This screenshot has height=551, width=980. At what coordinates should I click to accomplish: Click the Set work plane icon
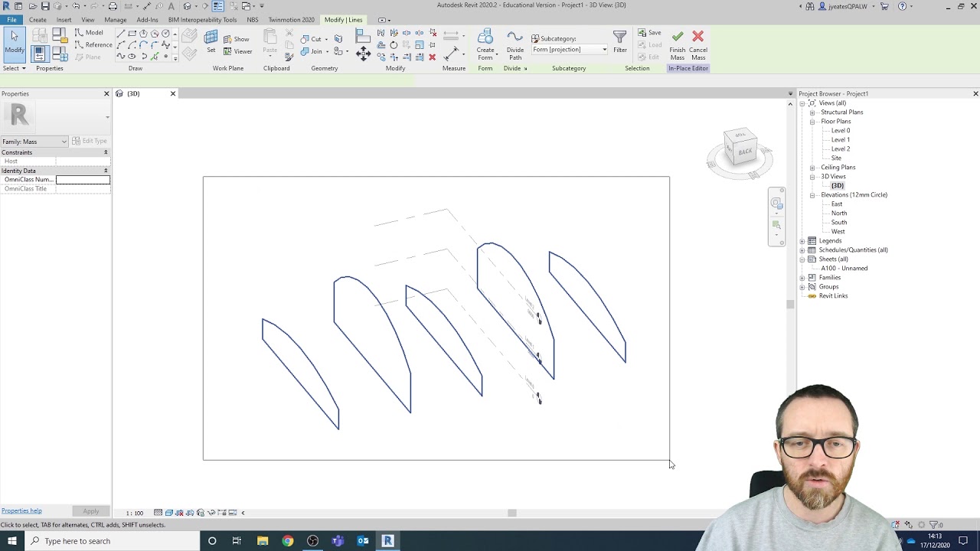tap(211, 42)
